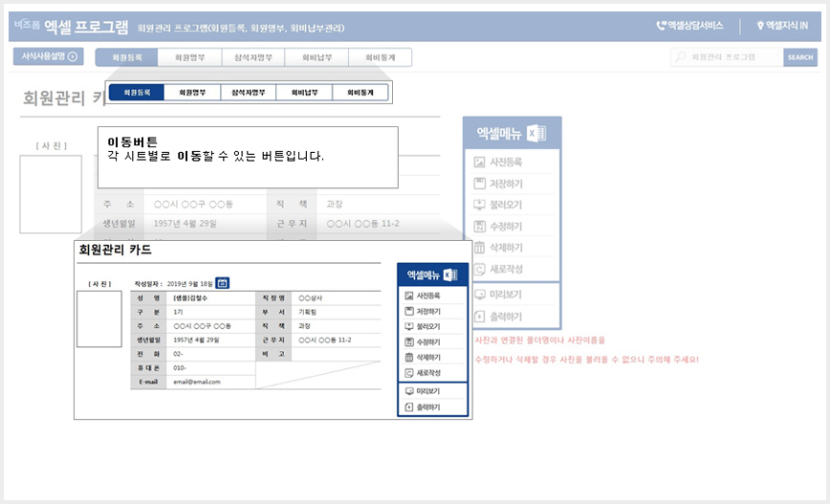The height and width of the screenshot is (504, 830).
Task: Open the calendar date picker beside 작성일자
Action: tap(222, 283)
